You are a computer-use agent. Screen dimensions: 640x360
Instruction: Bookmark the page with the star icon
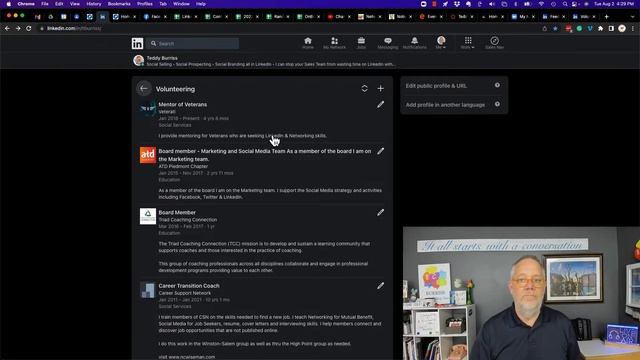pyautogui.click(x=555, y=29)
